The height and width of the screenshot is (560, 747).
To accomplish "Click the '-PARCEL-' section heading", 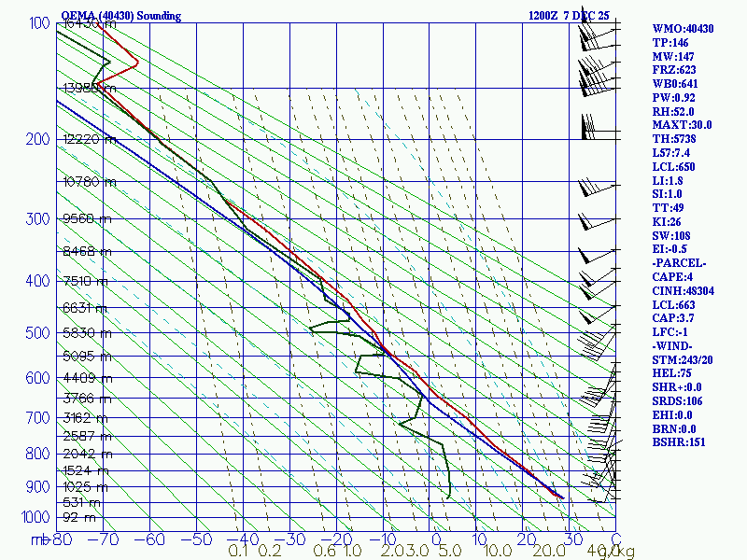I will click(x=679, y=263).
